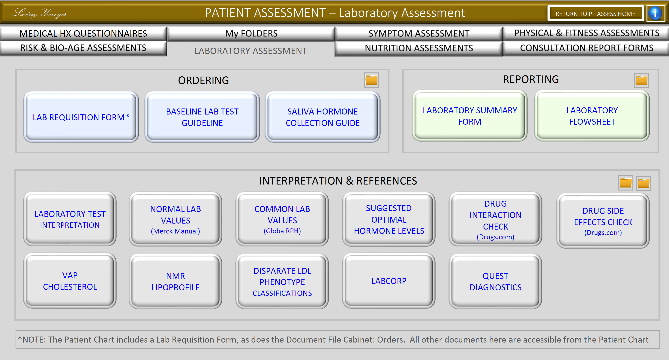Open the Reporting section folder icon
The width and height of the screenshot is (669, 360).
click(x=641, y=80)
